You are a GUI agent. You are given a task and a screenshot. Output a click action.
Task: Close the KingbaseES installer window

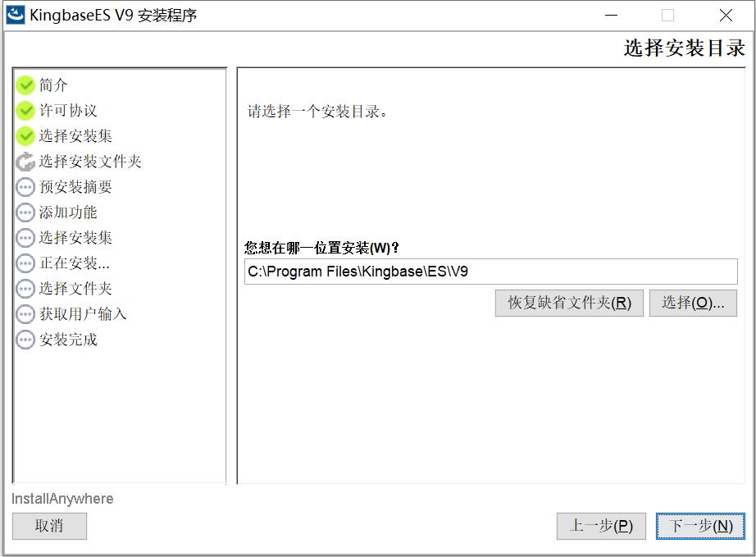pyautogui.click(x=726, y=16)
